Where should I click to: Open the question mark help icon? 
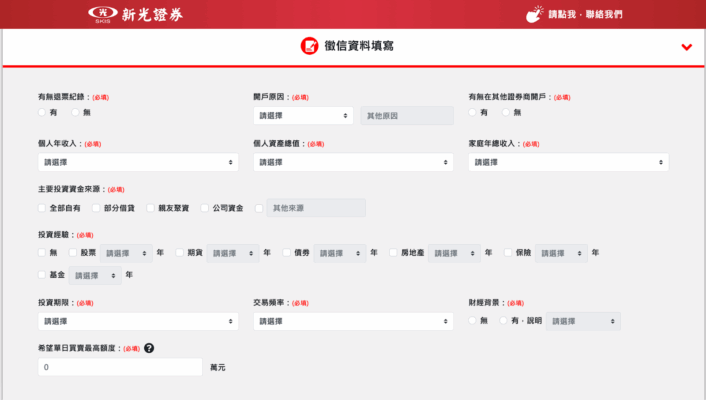149,348
